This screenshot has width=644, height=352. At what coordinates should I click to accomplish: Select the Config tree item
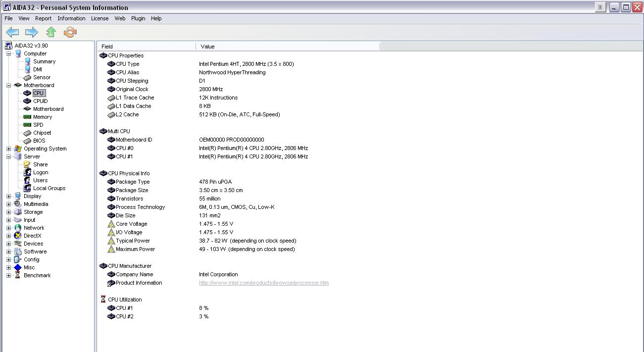(31, 259)
